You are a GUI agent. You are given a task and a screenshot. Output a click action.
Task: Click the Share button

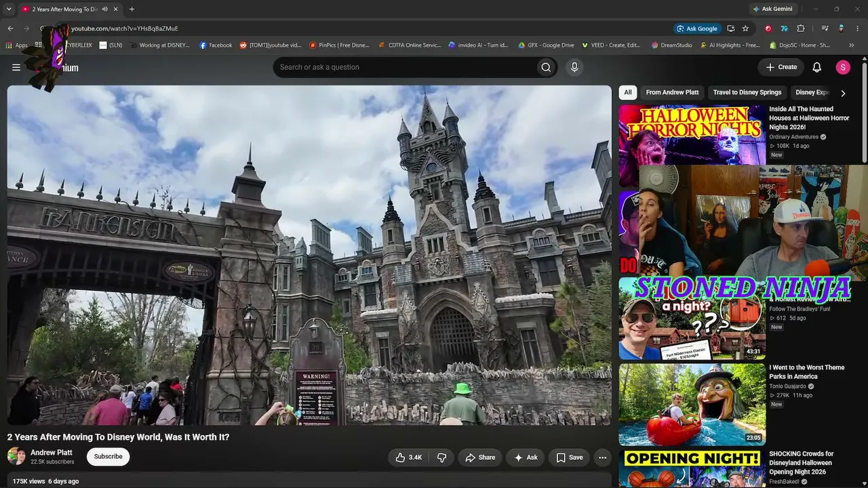point(480,457)
